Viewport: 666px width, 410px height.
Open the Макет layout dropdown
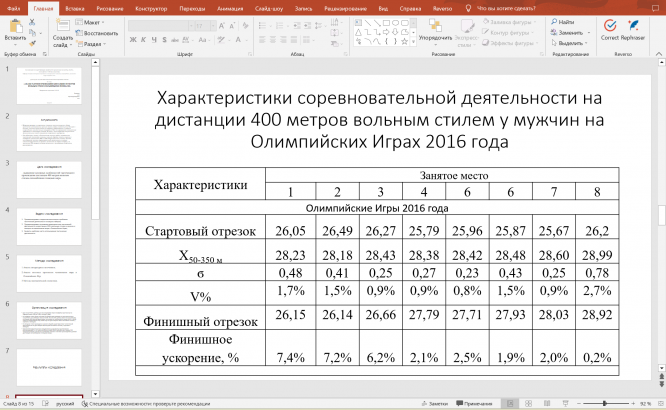(x=90, y=22)
